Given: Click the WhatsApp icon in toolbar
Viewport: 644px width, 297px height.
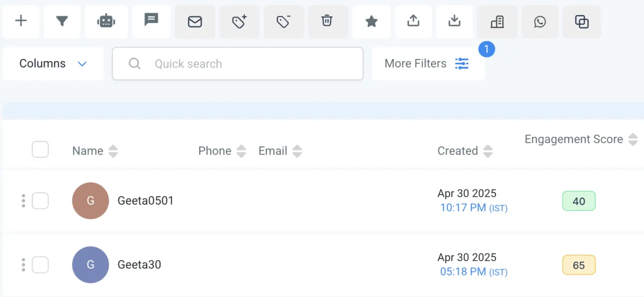Looking at the screenshot, I should (x=540, y=21).
